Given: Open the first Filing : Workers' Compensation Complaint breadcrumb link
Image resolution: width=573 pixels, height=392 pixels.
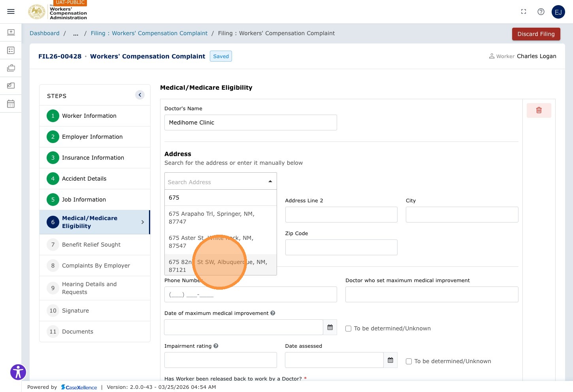Looking at the screenshot, I should (149, 33).
